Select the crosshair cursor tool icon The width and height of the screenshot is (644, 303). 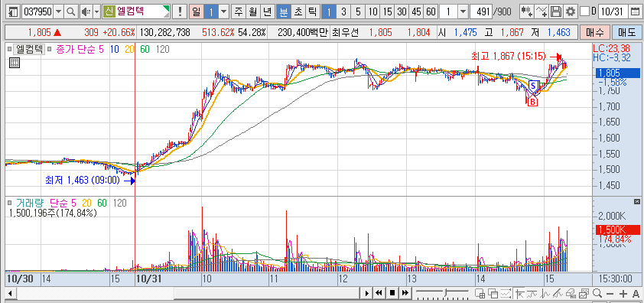[519, 293]
